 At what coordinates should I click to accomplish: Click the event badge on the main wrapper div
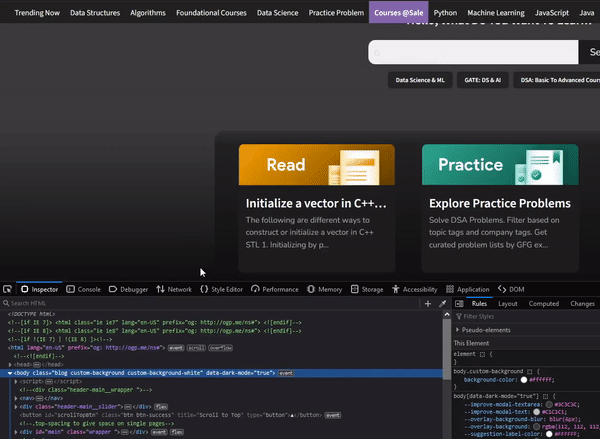(159, 432)
